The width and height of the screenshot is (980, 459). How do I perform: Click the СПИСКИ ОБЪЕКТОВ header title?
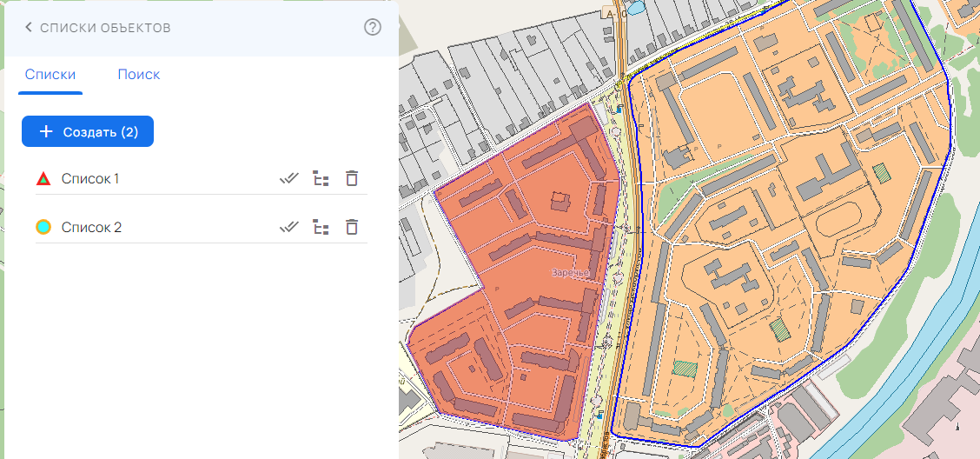click(x=105, y=28)
